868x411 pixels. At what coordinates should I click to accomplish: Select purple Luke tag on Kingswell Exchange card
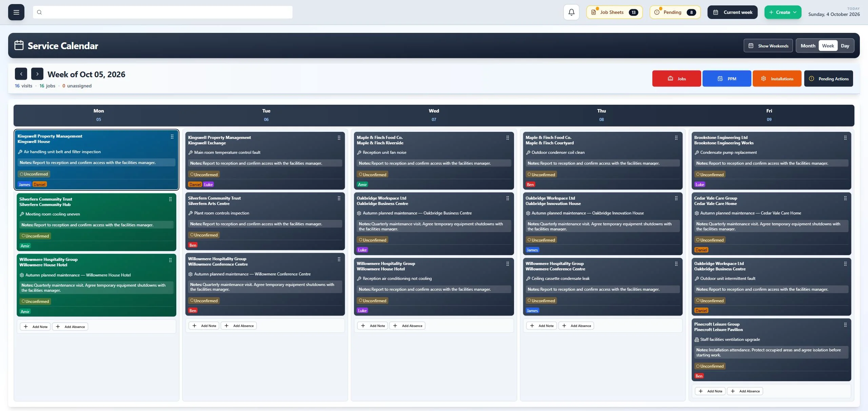(x=208, y=185)
